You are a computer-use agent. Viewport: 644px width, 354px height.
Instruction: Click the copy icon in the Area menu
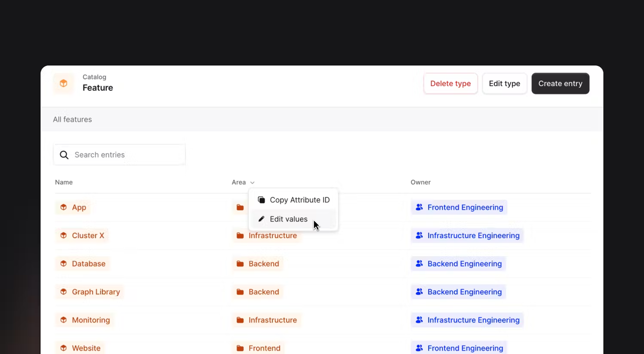pos(261,200)
